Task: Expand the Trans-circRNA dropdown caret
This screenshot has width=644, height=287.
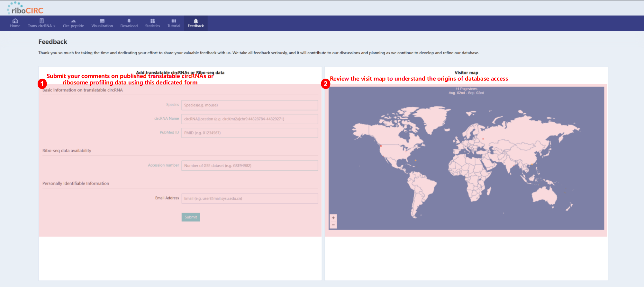Action: 54,26
